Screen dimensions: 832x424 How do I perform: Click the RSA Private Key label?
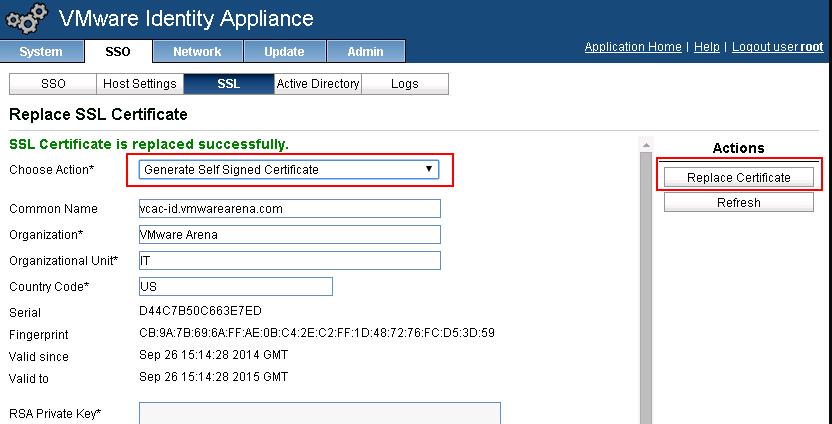(55, 413)
